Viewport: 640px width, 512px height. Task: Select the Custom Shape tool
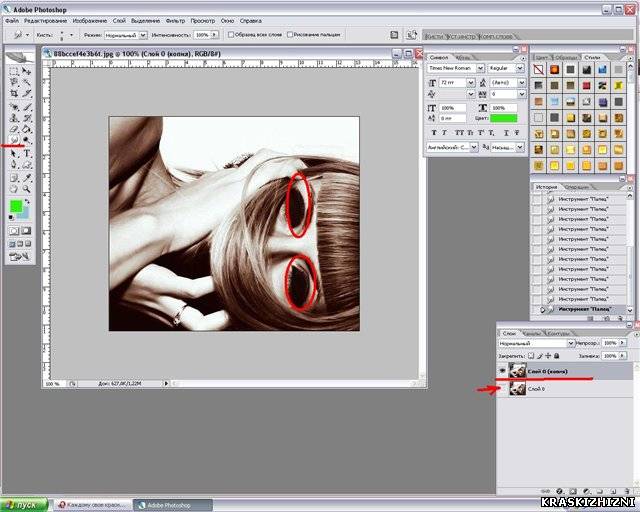[x=27, y=165]
